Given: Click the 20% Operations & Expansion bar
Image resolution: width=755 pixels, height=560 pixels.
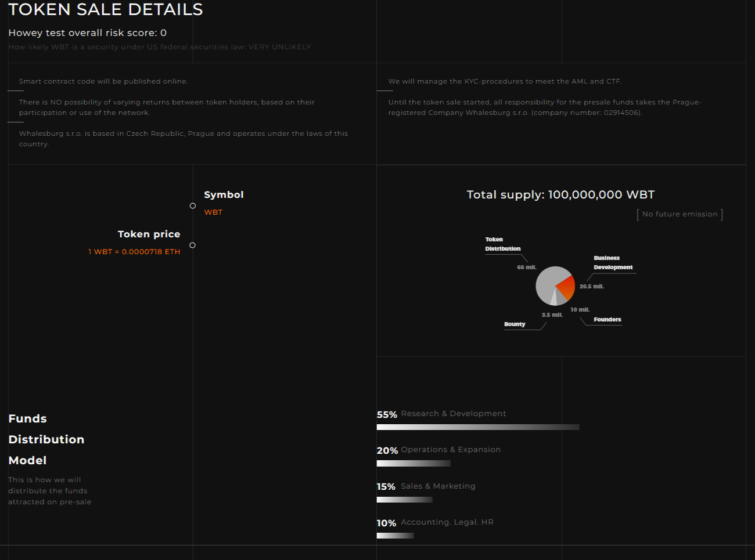Looking at the screenshot, I should [414, 463].
